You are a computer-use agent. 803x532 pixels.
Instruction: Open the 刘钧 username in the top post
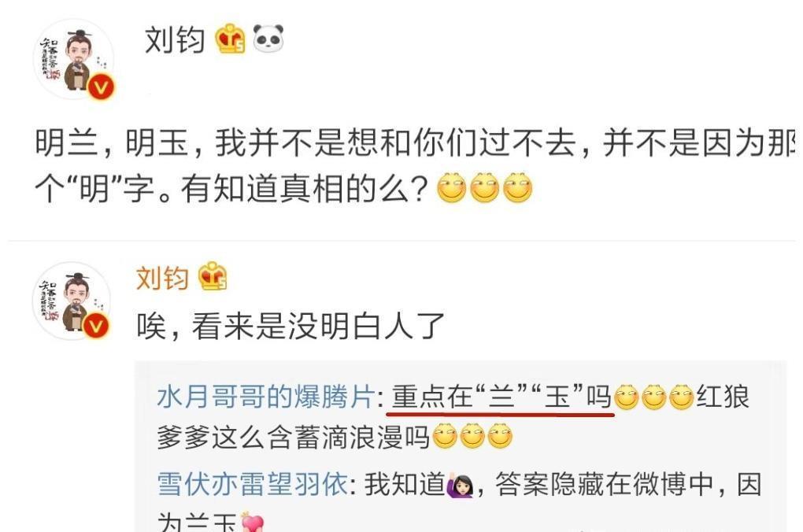point(175,40)
